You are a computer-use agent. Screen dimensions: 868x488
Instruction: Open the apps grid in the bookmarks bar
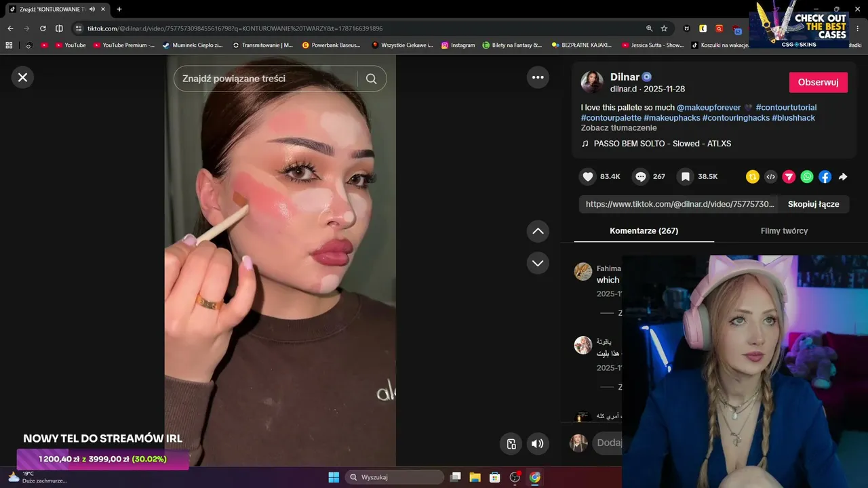[x=9, y=45]
